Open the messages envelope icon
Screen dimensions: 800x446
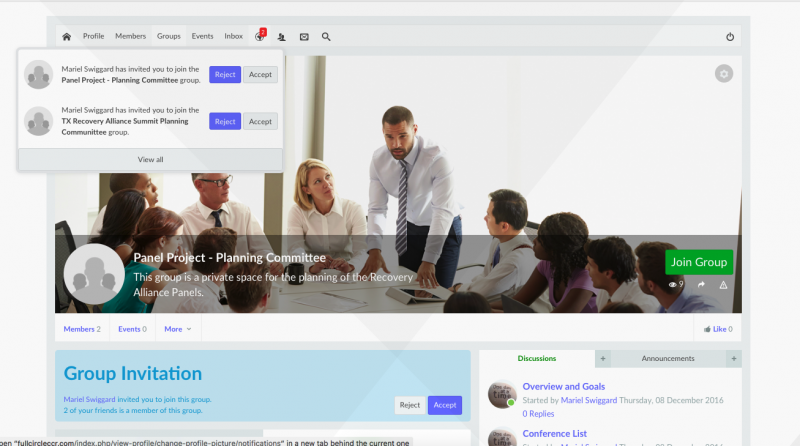coord(304,37)
